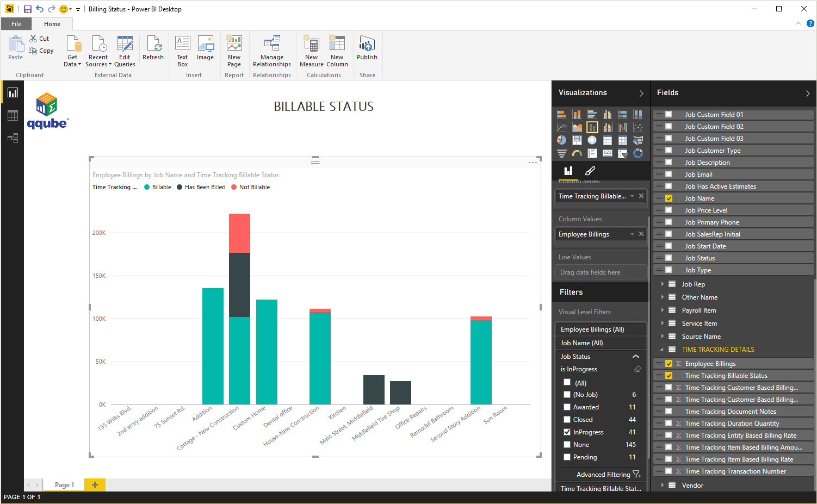Switch to the Data view sidebar icon
This screenshot has width=817, height=504.
tap(13, 115)
